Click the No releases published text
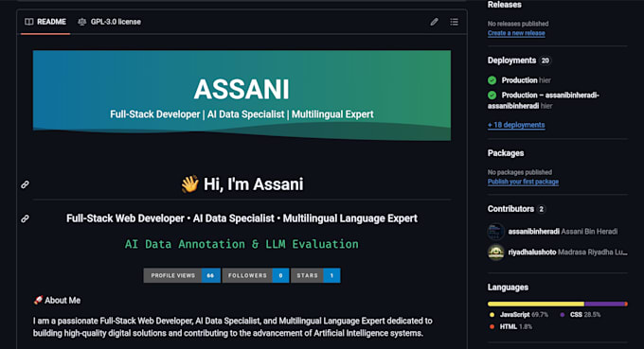644x349 pixels. pos(518,24)
